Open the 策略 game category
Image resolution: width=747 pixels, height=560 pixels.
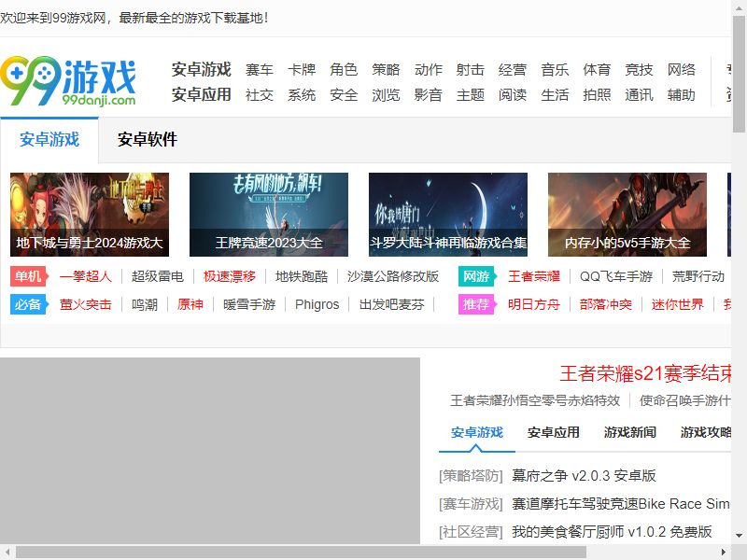pyautogui.click(x=386, y=70)
